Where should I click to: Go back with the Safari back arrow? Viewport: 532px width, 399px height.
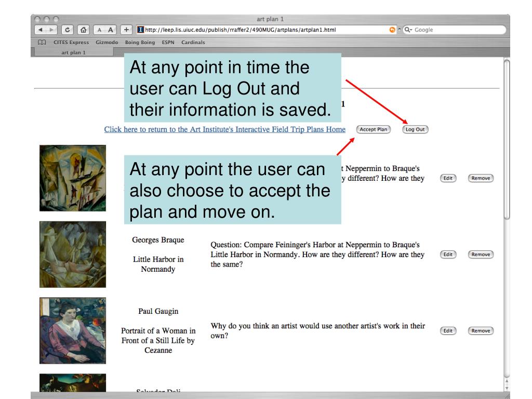(x=41, y=30)
